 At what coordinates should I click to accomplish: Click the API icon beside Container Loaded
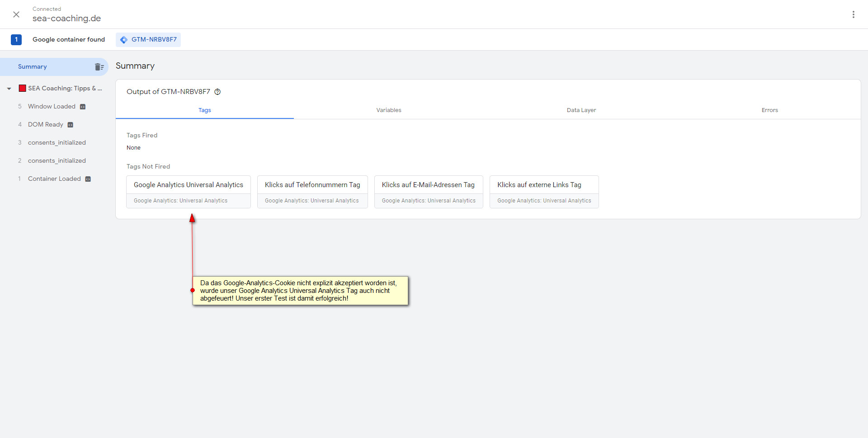click(88, 179)
